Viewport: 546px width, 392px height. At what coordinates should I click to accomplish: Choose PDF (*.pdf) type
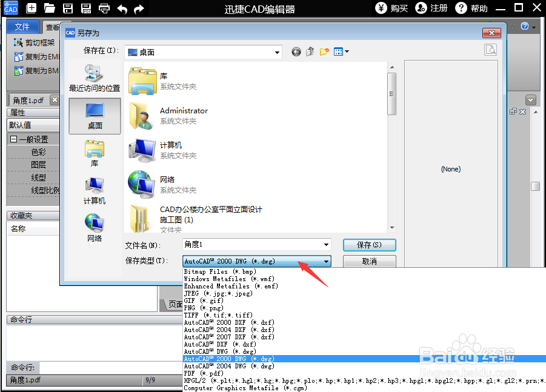[204, 374]
